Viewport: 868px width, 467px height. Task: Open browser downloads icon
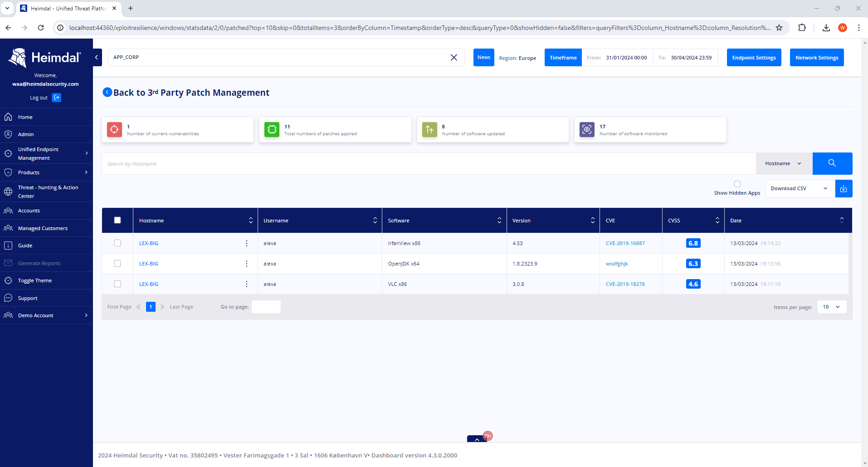(x=826, y=28)
